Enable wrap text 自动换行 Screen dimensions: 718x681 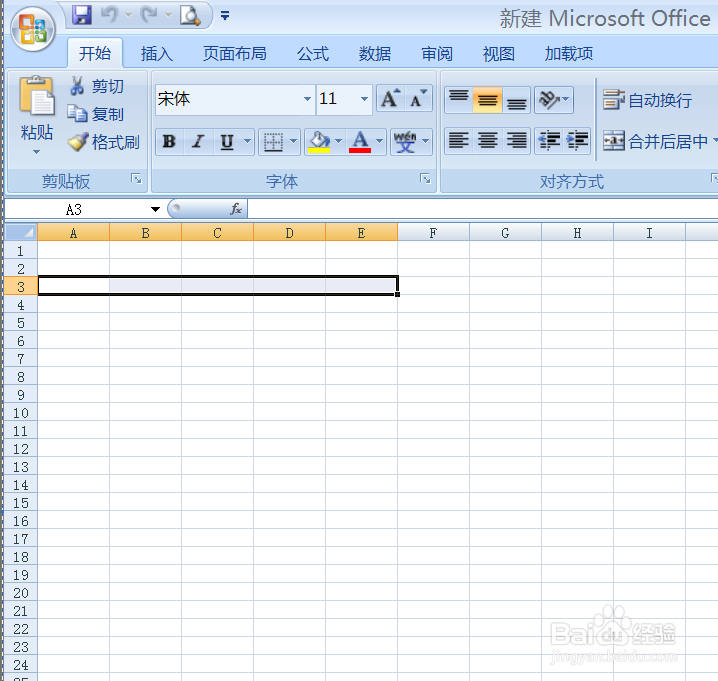point(647,100)
